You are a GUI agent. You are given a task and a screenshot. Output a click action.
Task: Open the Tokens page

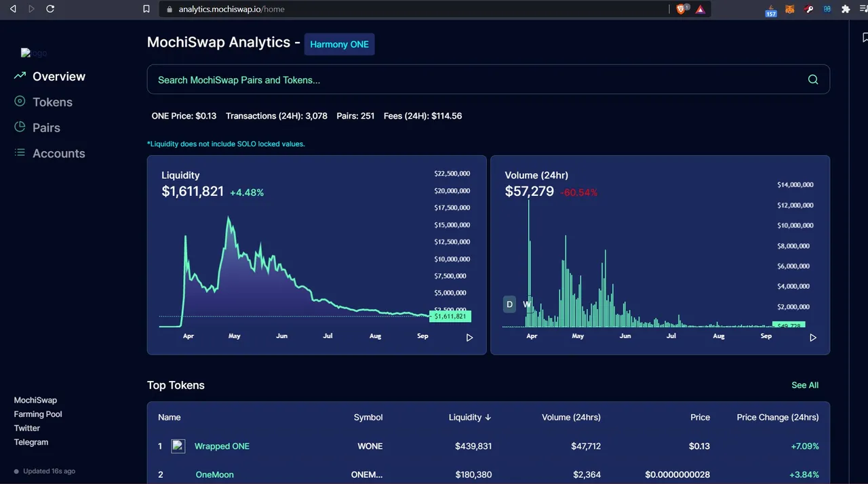point(52,102)
